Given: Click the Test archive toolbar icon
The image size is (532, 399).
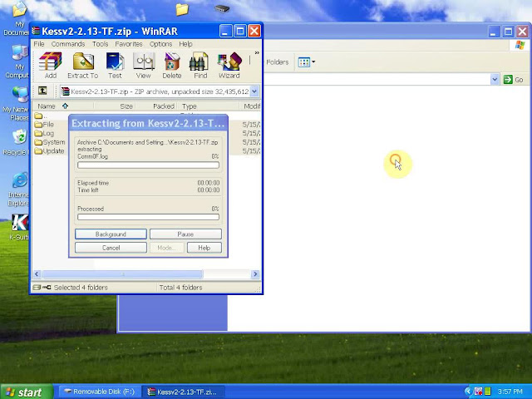Looking at the screenshot, I should pos(115,66).
